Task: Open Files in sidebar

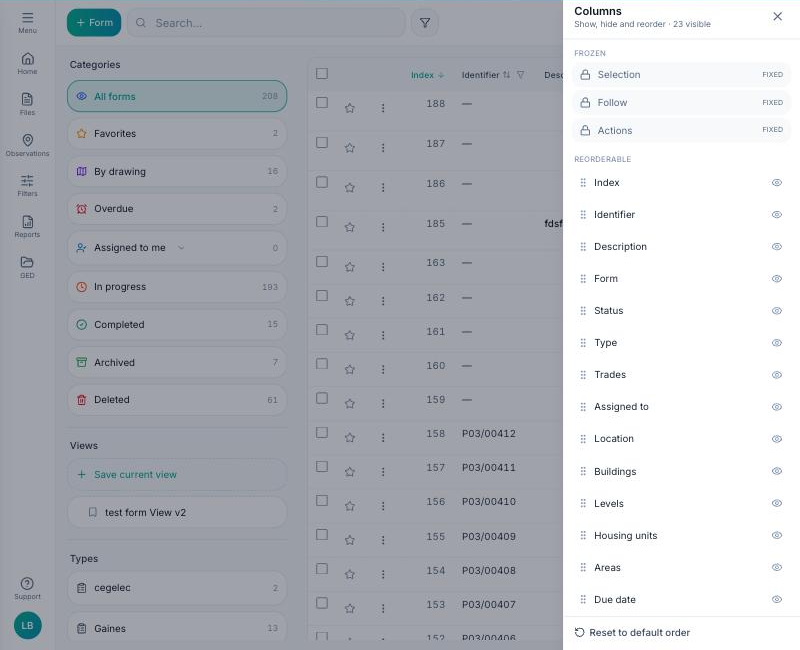Action: [28, 104]
